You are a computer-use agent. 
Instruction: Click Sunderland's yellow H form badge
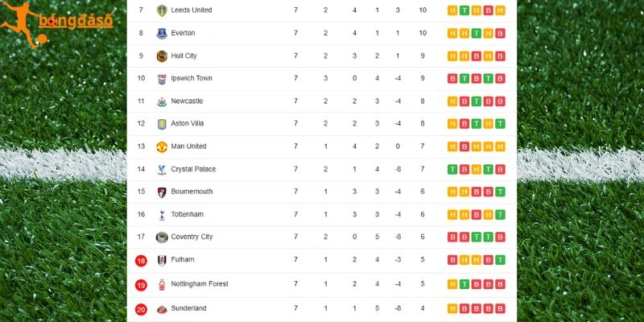tap(452, 309)
